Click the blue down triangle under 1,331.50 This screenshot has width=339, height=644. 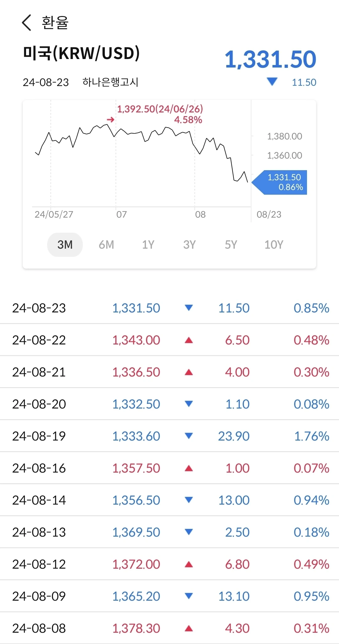pyautogui.click(x=272, y=82)
